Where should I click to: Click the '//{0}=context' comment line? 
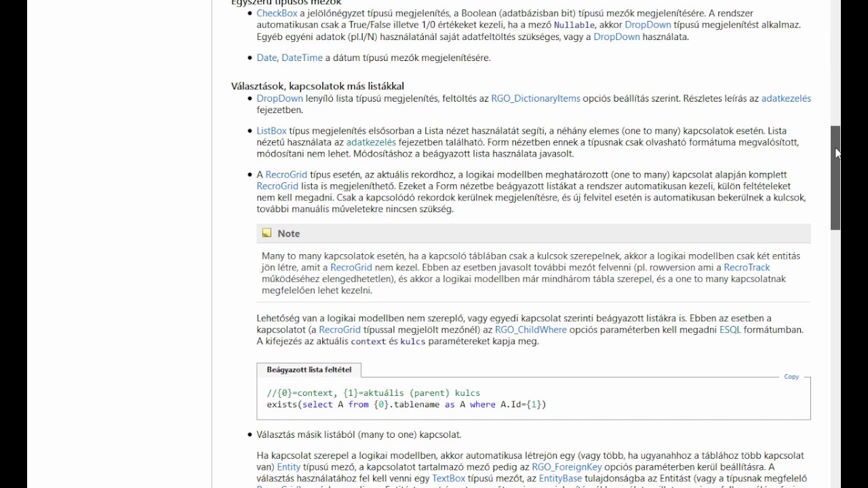(373, 393)
